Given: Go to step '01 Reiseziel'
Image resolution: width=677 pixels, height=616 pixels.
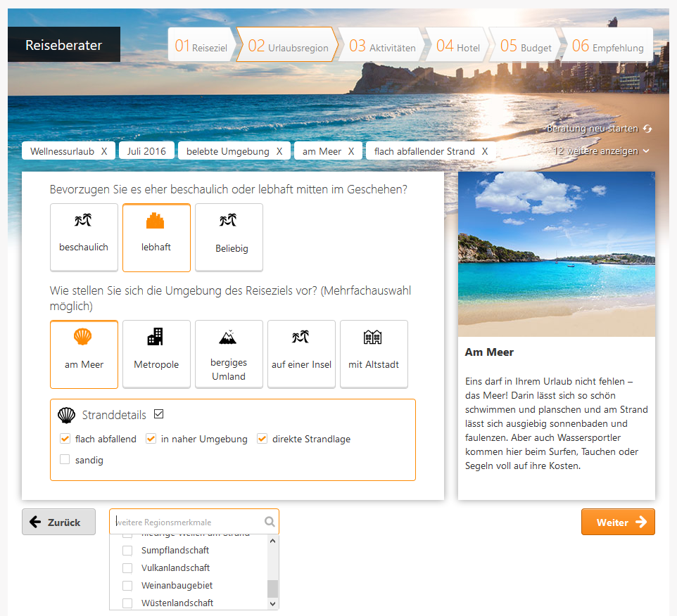Looking at the screenshot, I should [201, 45].
